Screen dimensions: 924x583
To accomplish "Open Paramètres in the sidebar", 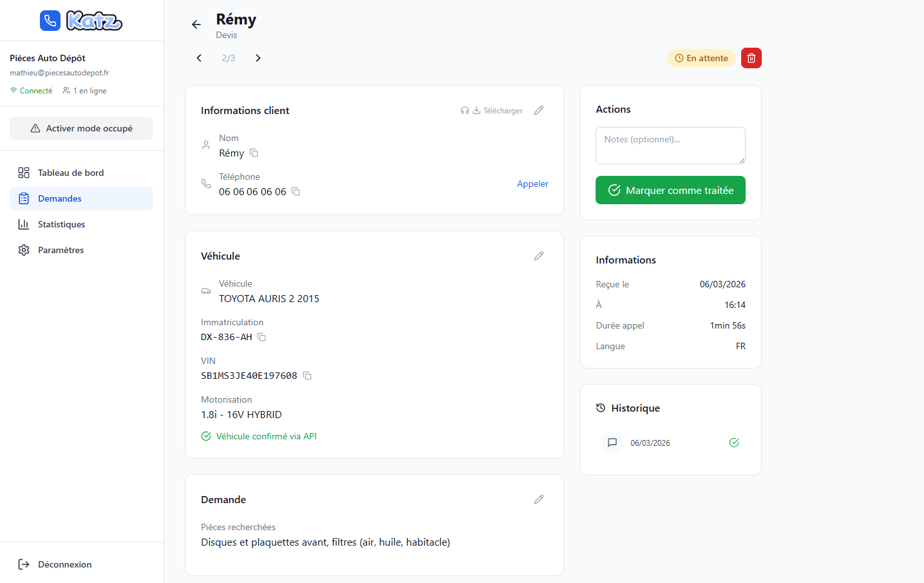I will (x=61, y=250).
